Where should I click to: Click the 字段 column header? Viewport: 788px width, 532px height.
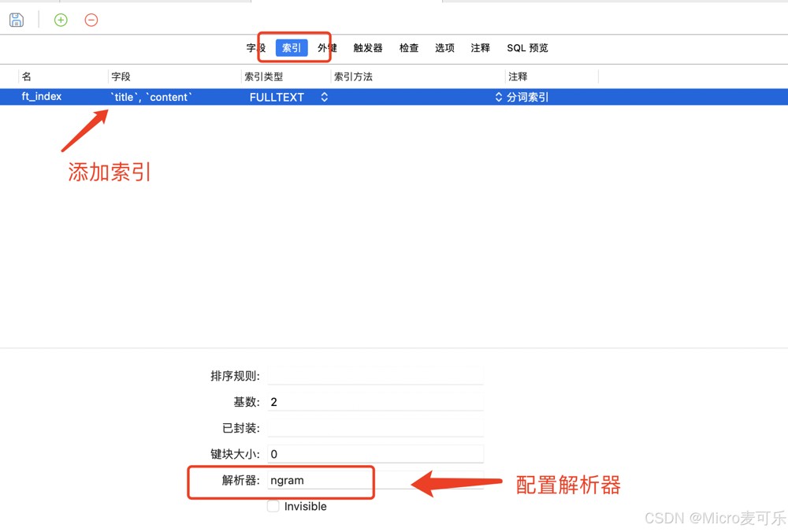click(121, 76)
